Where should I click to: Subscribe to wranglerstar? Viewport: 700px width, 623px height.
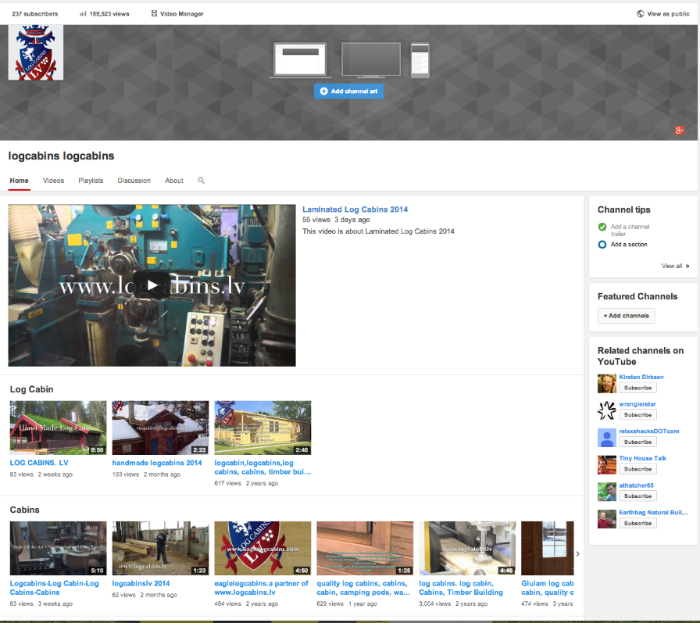point(638,415)
